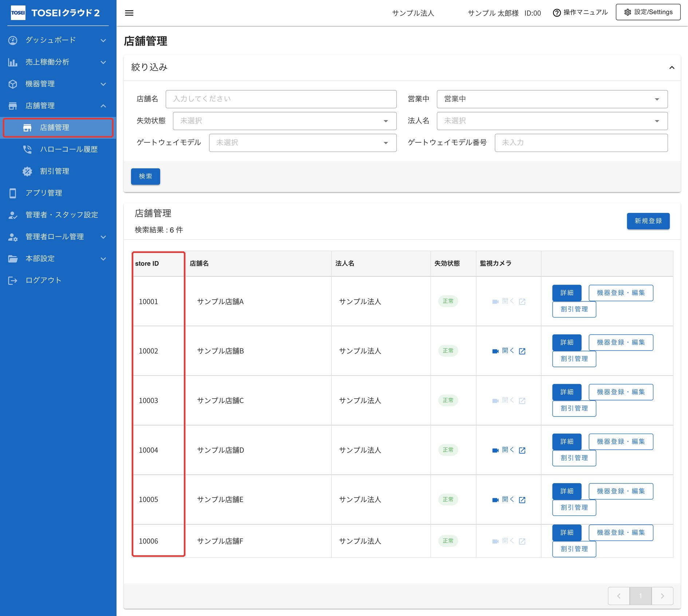Click 割引管理 button for サンプル店舗F

[x=574, y=549]
